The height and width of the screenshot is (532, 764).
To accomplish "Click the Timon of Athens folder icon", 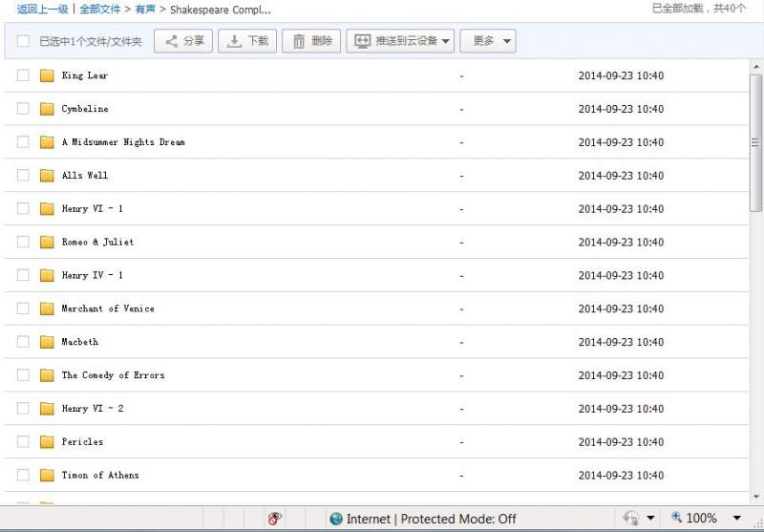I will pyautogui.click(x=47, y=475).
